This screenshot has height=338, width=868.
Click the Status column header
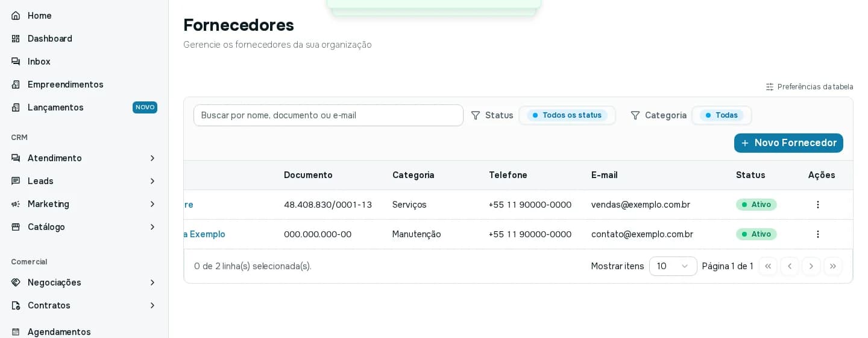coord(750,175)
